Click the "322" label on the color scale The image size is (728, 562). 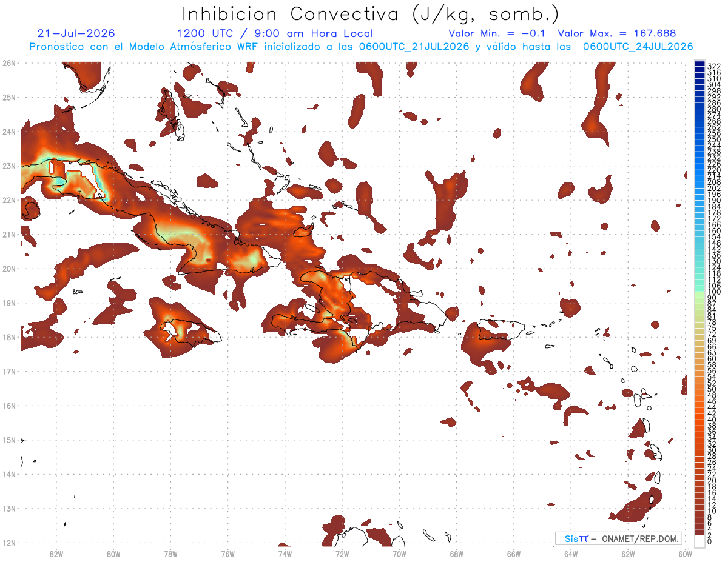click(x=713, y=66)
